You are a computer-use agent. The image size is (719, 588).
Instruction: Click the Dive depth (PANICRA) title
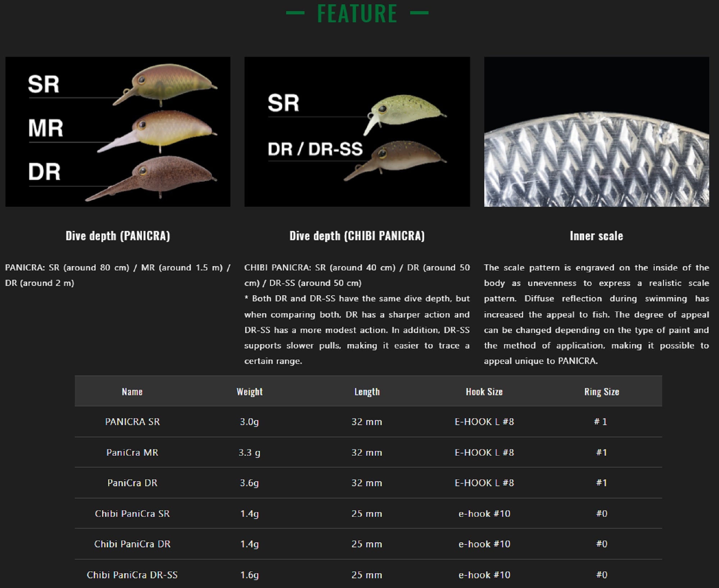pyautogui.click(x=118, y=236)
